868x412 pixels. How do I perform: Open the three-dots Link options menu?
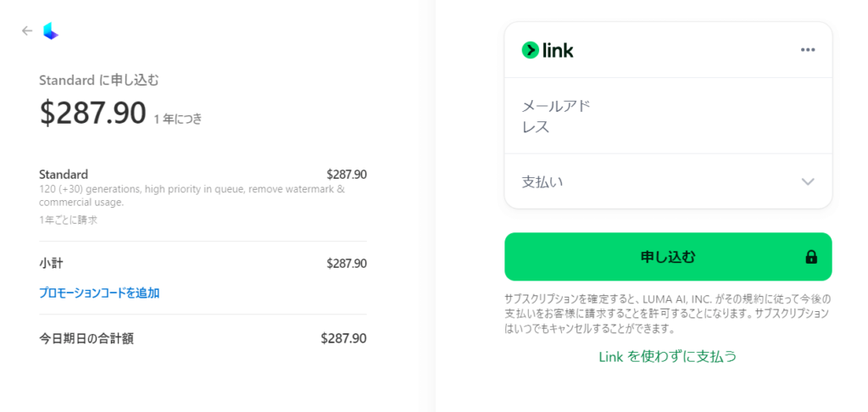point(808,50)
